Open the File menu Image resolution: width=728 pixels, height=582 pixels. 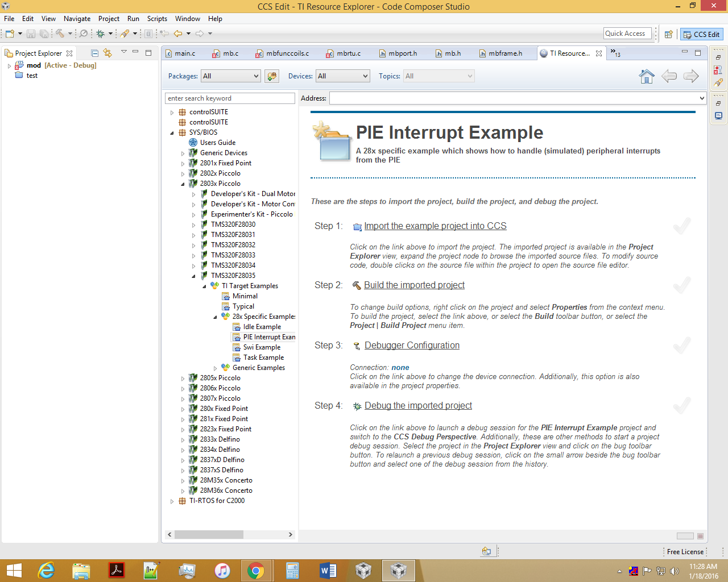(9, 19)
